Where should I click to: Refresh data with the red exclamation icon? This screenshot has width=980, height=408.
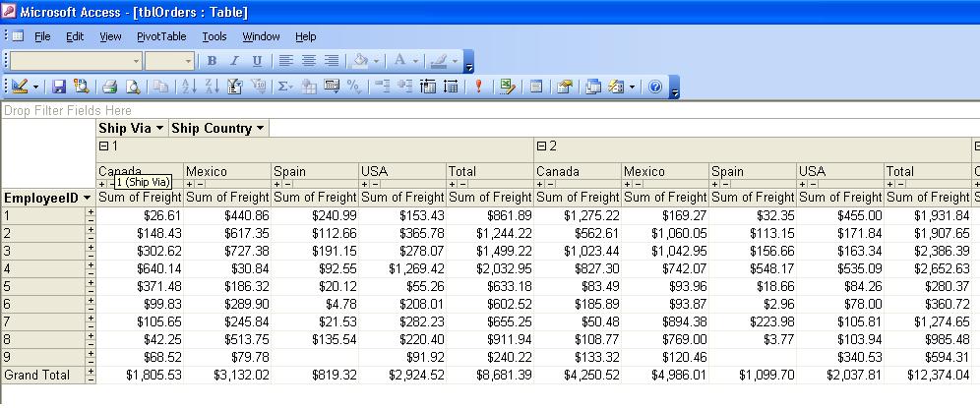(x=479, y=87)
